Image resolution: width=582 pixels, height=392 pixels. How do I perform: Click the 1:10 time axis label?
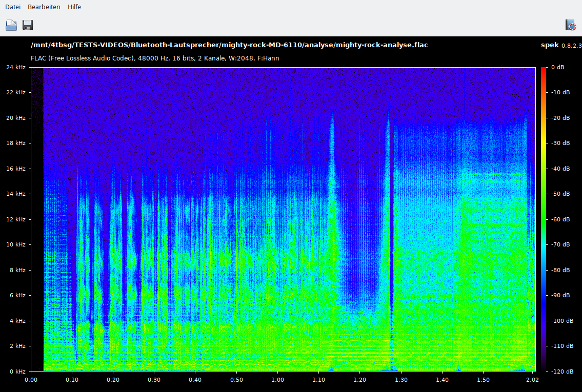318,380
